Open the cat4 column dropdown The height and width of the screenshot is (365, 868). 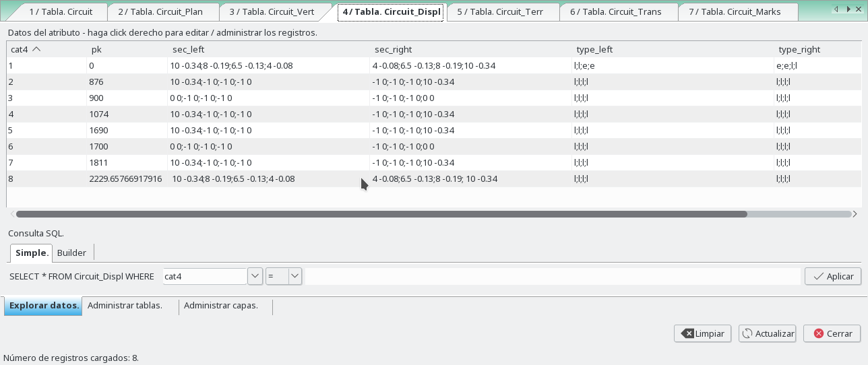coord(255,276)
